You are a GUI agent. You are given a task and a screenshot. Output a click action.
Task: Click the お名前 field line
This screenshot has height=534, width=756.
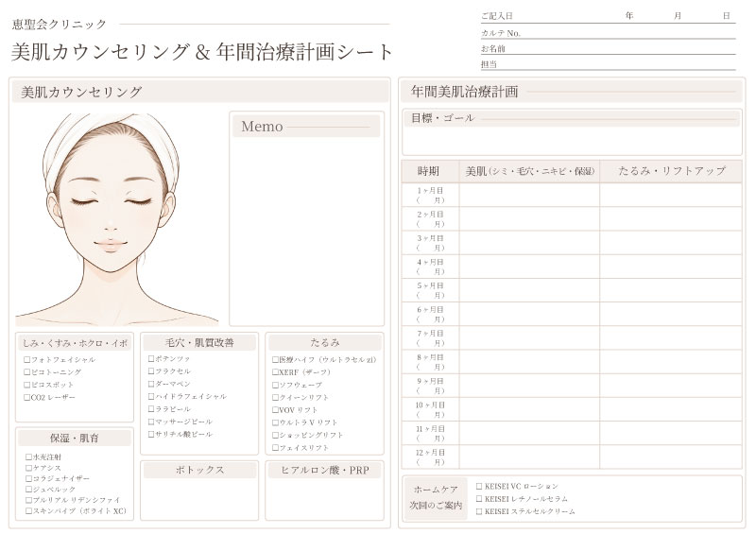click(608, 49)
